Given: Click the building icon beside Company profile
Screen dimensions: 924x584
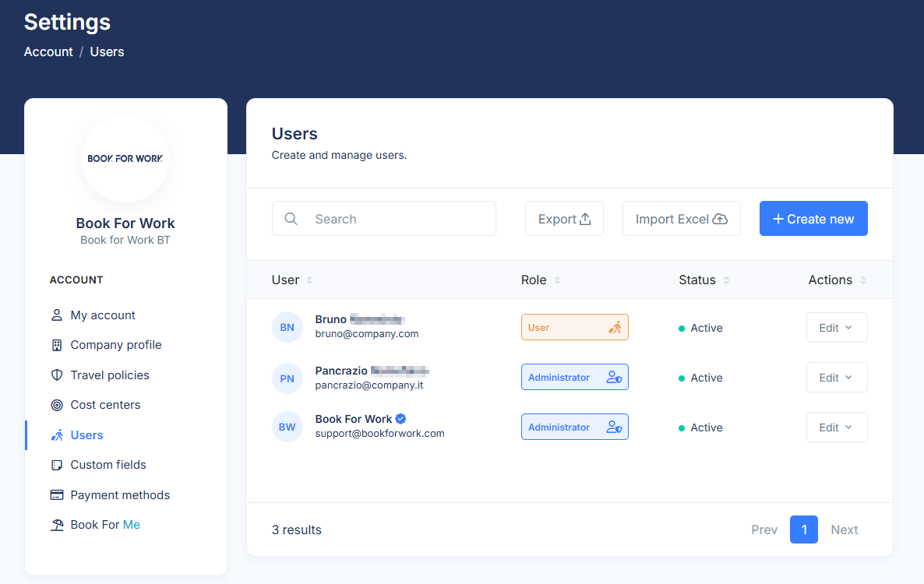Looking at the screenshot, I should click(x=56, y=345).
